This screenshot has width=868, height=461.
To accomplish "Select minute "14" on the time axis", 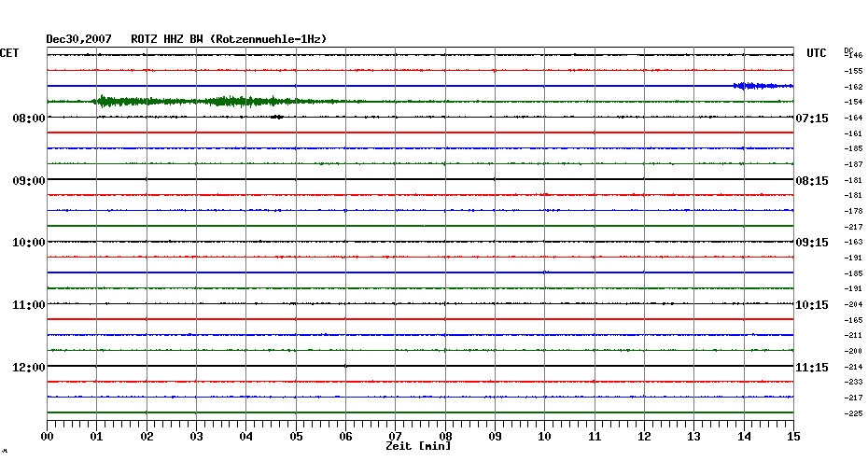I will tap(744, 437).
